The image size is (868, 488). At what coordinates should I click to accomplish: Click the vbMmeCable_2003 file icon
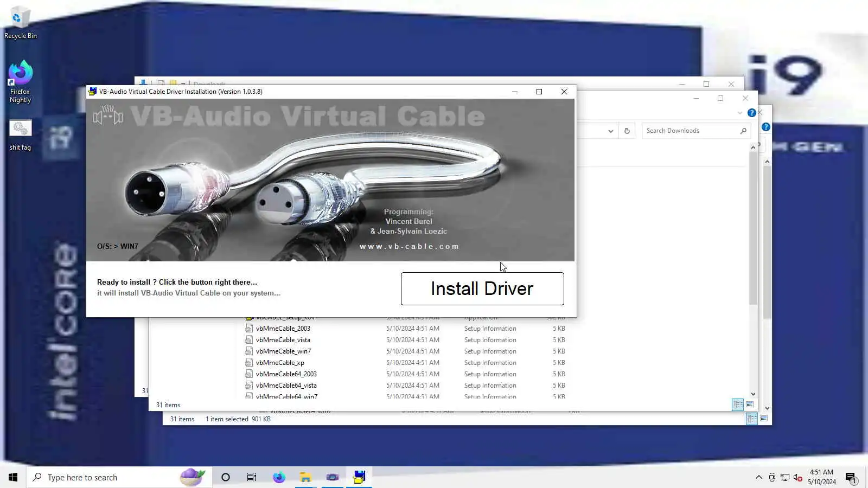[249, 329]
